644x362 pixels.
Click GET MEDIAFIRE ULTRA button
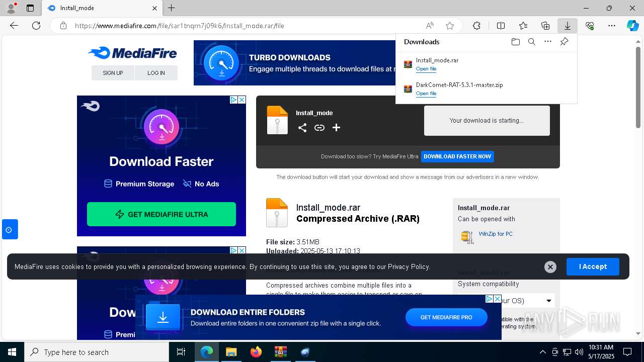click(162, 214)
